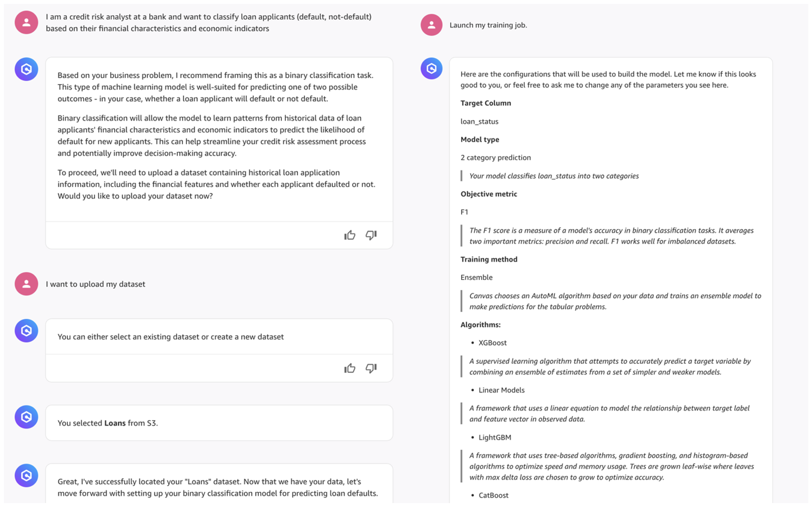Click thumbs up on the binary classification recommendation
812x507 pixels.
pos(350,235)
